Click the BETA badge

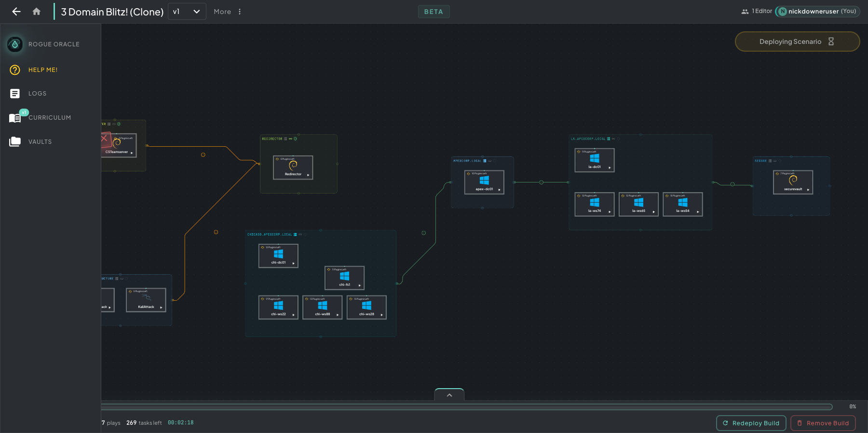coord(434,12)
